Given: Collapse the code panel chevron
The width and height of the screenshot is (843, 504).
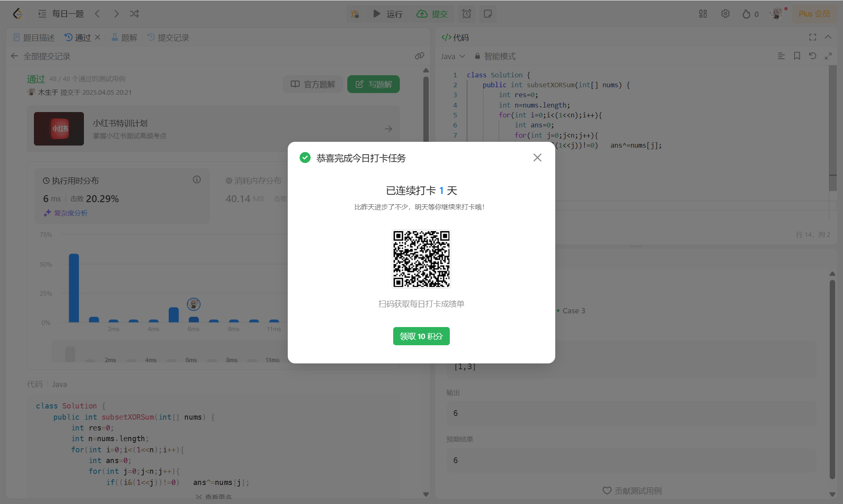Looking at the screenshot, I should [x=828, y=37].
